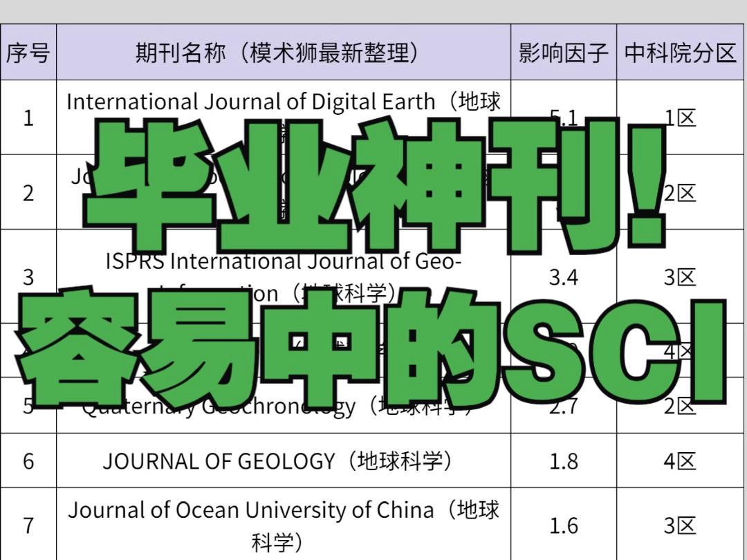
Task: Click the 3区 cell in row 7
Action: point(680,525)
